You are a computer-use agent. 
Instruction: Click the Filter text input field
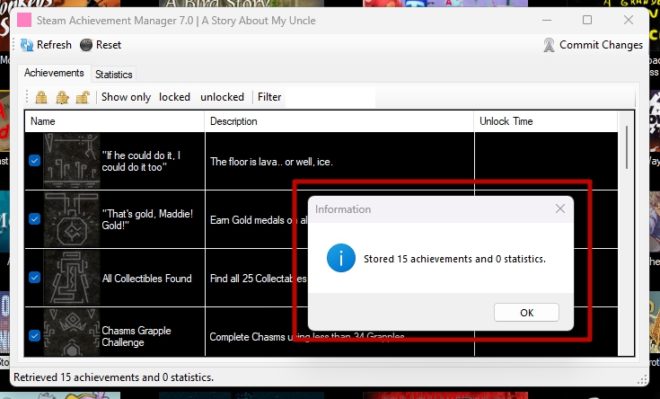(x=329, y=97)
